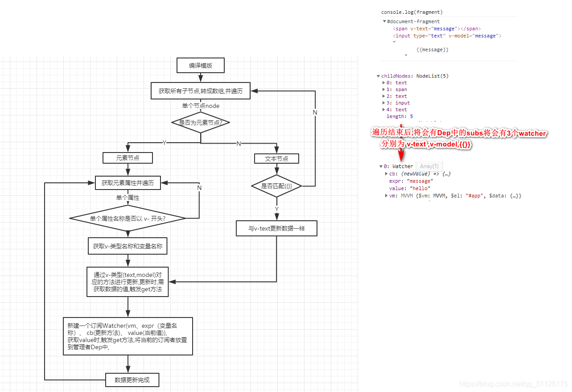The width and height of the screenshot is (572, 392).
Task: Expand the '2: text' child node
Action: 384,96
